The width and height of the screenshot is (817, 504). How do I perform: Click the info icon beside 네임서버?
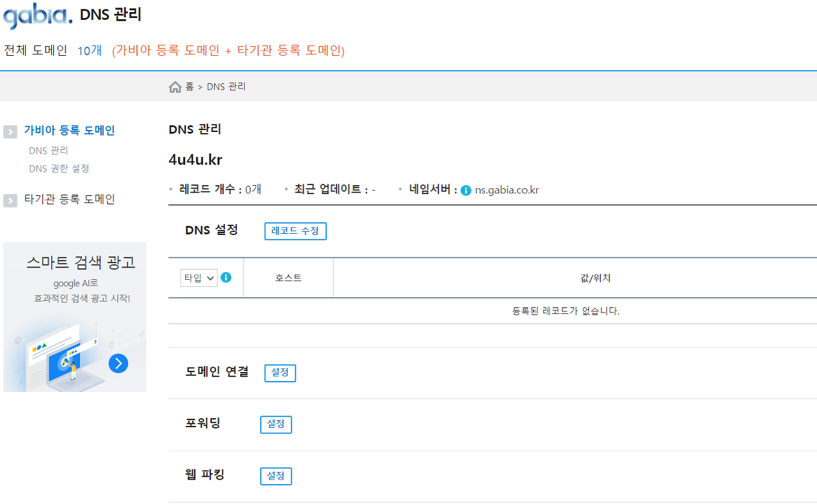tap(465, 190)
